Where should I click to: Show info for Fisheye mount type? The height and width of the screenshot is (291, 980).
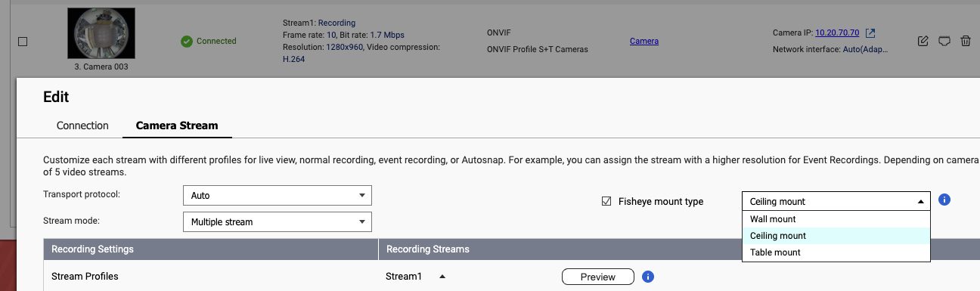click(x=944, y=200)
